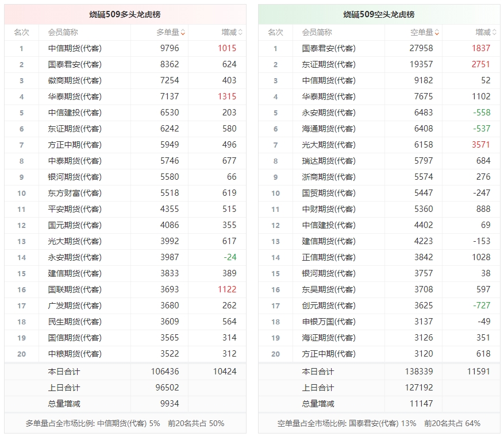The image size is (504, 437).
Task: Select 永安期货(代客) in long table
Action: [x=125, y=257]
